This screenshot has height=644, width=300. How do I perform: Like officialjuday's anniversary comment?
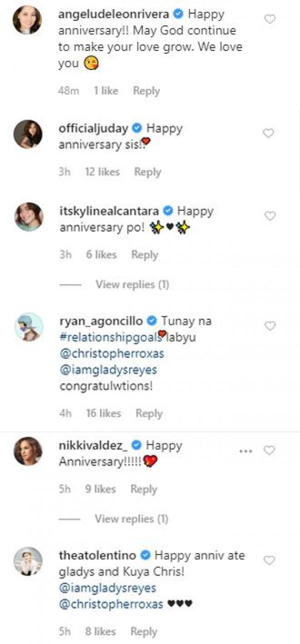tap(268, 133)
